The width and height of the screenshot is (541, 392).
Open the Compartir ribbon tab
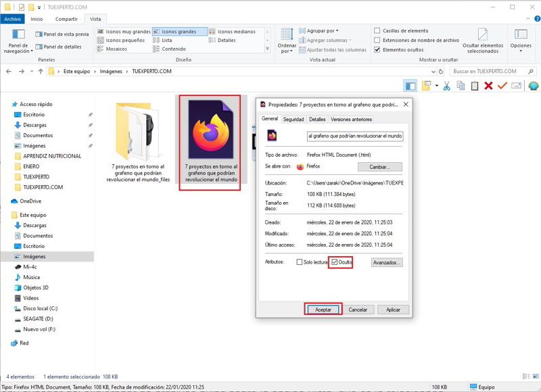[66, 20]
